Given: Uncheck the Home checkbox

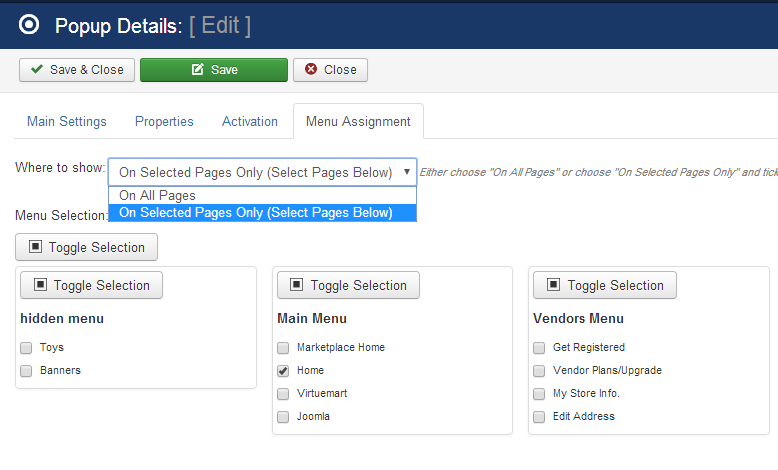Looking at the screenshot, I should [x=283, y=371].
